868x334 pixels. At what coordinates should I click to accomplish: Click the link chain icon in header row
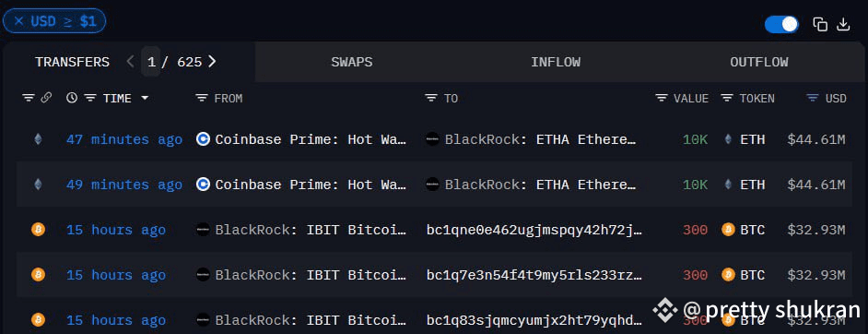(x=47, y=98)
